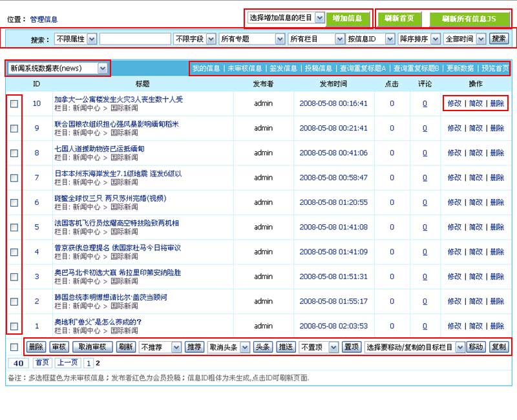Click the green 增加信息 button
Screen dimensions: 517x420
348,18
